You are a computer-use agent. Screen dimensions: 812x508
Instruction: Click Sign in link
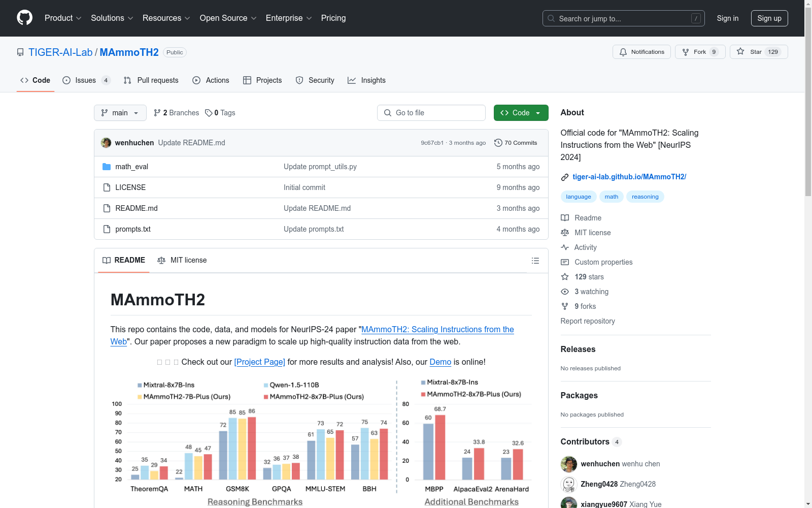point(728,18)
